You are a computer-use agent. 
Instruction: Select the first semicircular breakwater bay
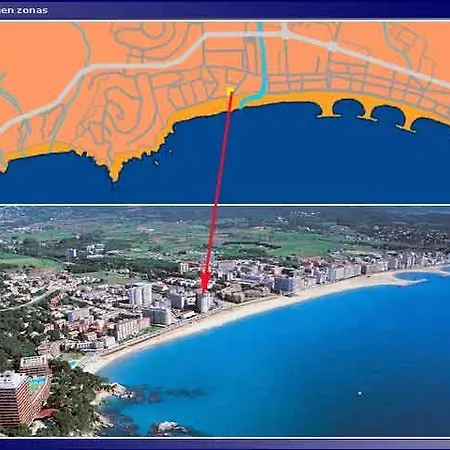pos(349,108)
